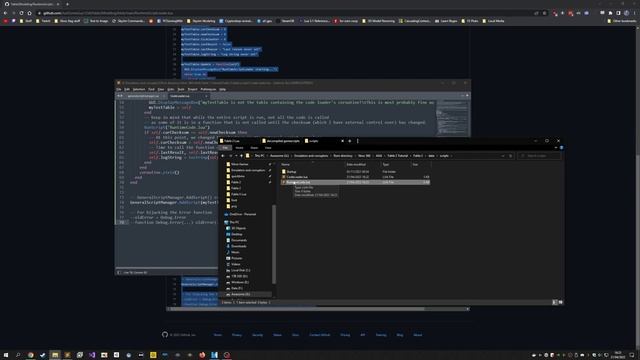Refresh the File Explorer folder view
Image resolution: width=640 pixels, height=360 pixels.
pos(511,156)
